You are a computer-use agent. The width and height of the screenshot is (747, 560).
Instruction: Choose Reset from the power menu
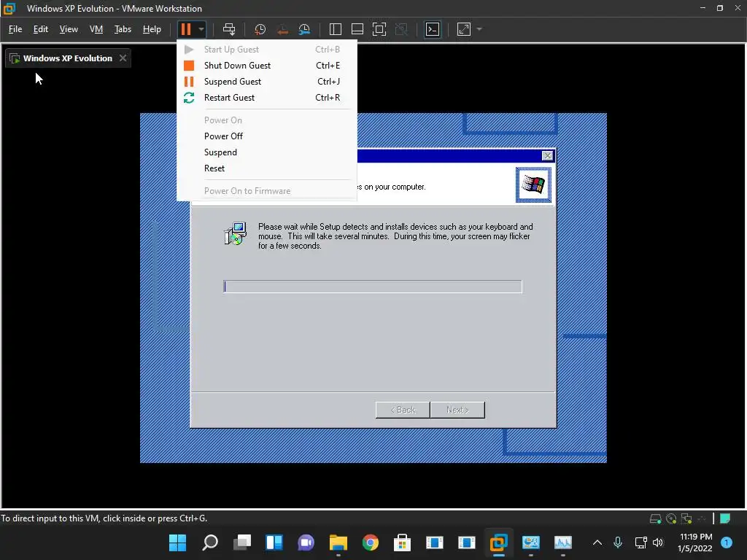click(267, 168)
